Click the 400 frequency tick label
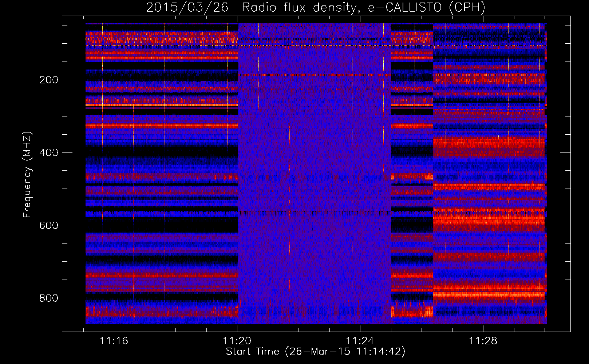This screenshot has height=364, width=589. pos(48,153)
